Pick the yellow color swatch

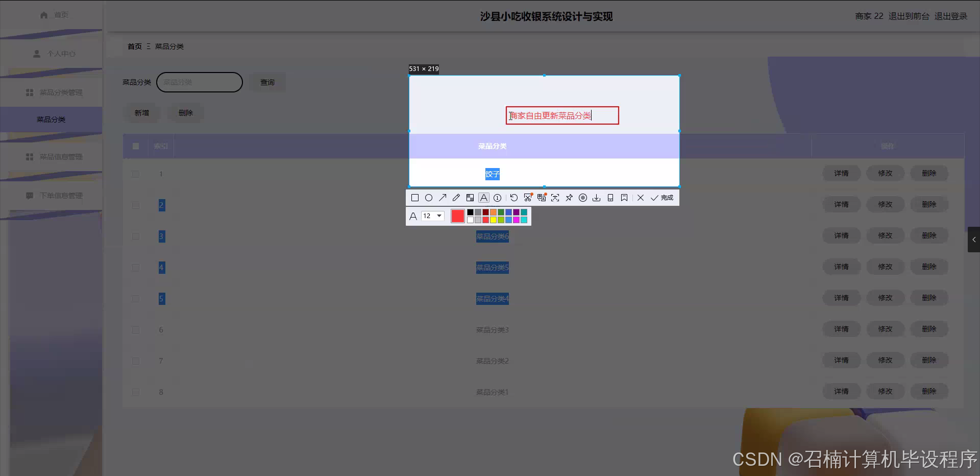click(x=492, y=220)
